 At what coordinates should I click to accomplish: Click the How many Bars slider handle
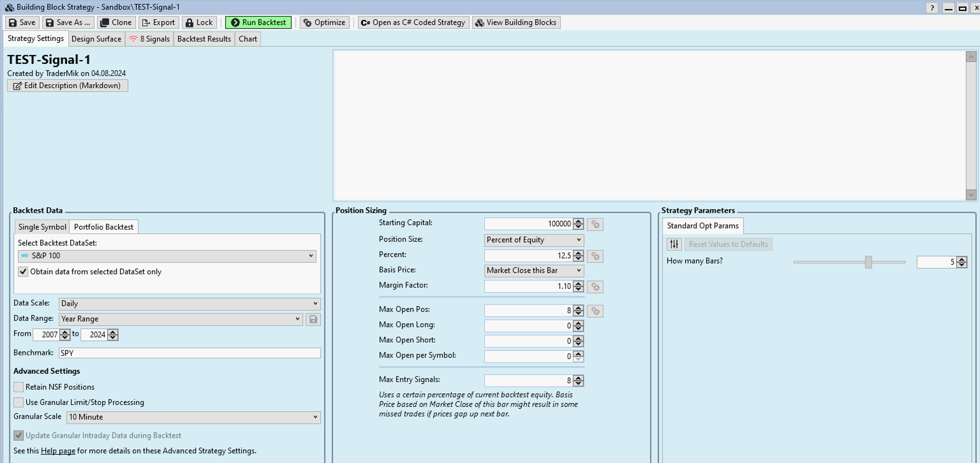tap(868, 262)
